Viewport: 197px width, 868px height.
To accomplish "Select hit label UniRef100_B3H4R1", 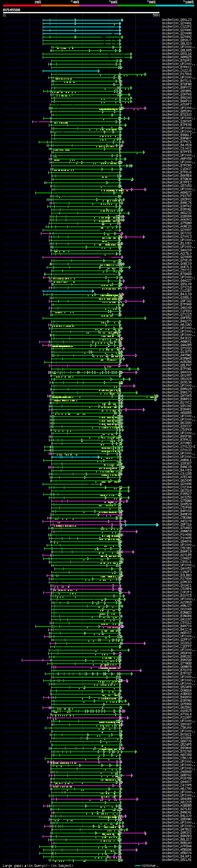I will pyautogui.click(x=177, y=410).
